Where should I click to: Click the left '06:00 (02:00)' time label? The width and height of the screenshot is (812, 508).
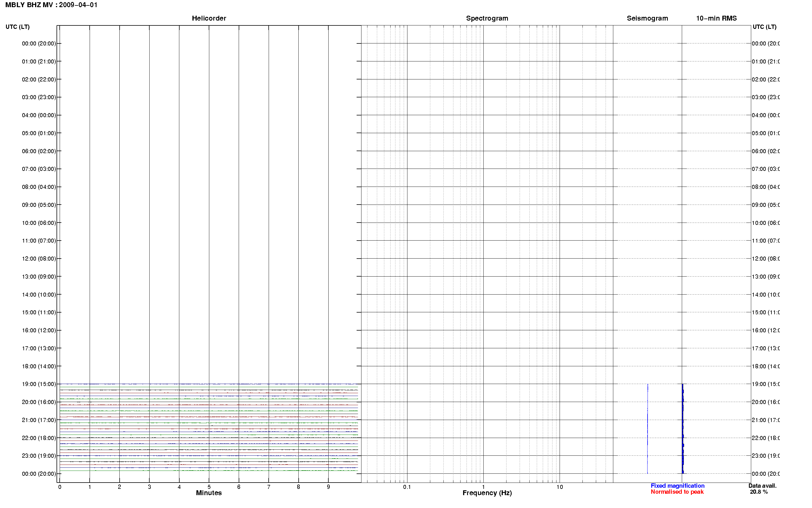pyautogui.click(x=39, y=151)
